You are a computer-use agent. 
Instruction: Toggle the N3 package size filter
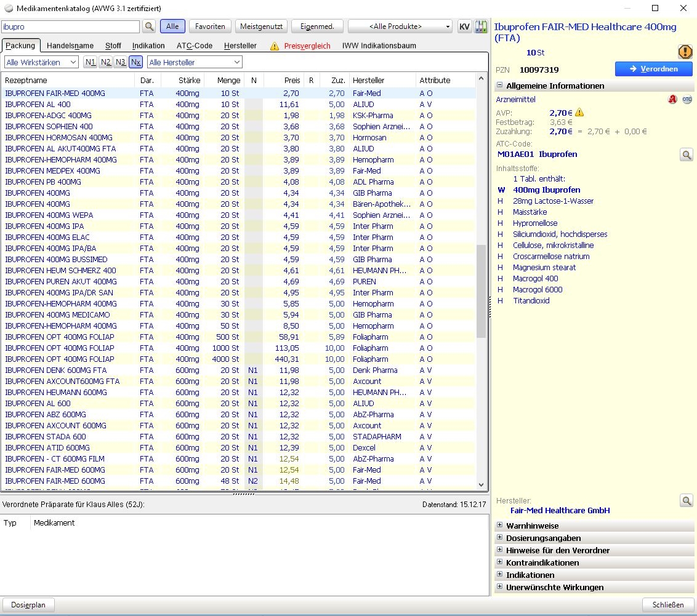pos(121,62)
